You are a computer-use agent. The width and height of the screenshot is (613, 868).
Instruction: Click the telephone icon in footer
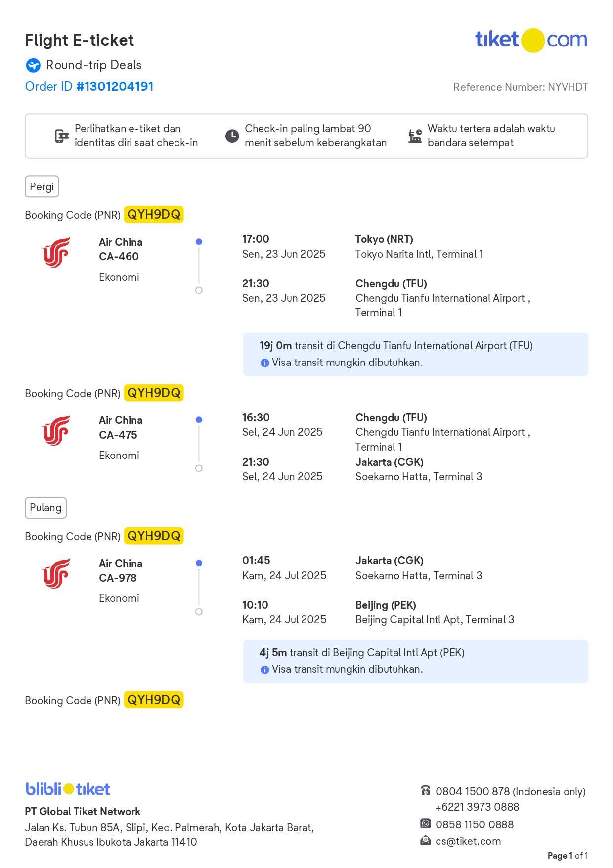click(x=425, y=790)
